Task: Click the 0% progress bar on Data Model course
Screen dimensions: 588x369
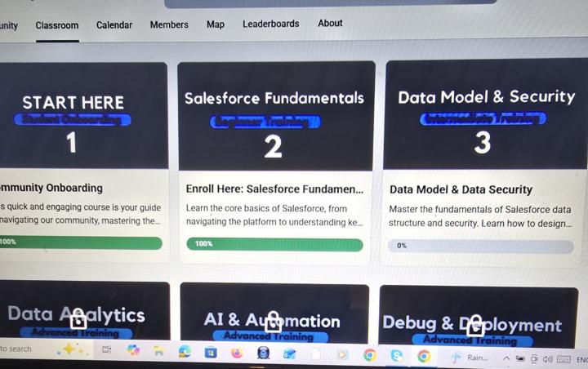Action: coord(480,246)
